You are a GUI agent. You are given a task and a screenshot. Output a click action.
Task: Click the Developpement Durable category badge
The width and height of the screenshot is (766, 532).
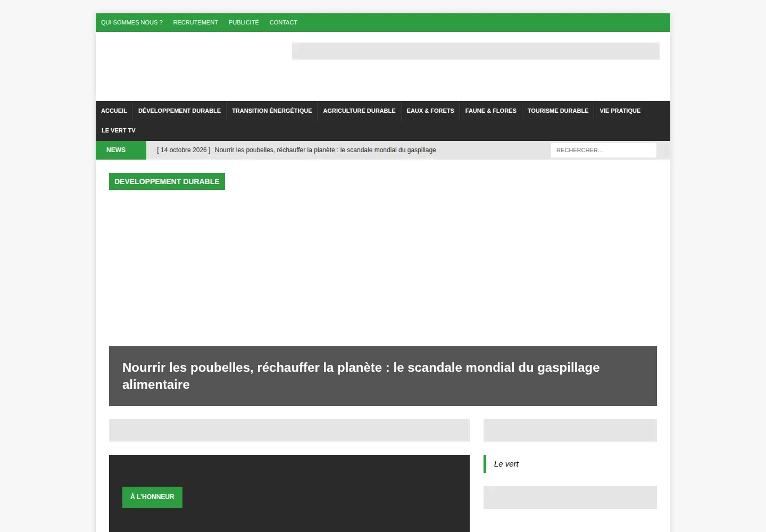pyautogui.click(x=167, y=181)
